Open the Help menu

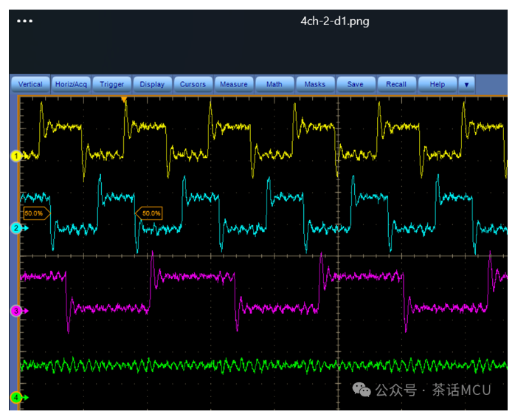438,84
